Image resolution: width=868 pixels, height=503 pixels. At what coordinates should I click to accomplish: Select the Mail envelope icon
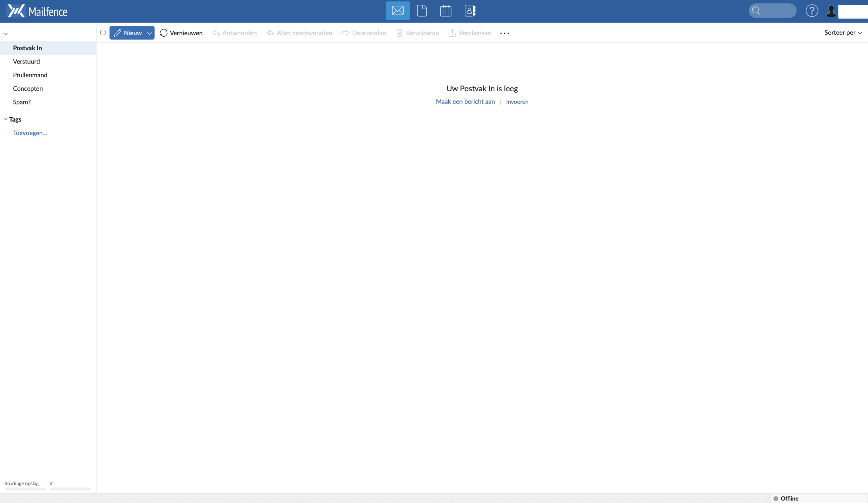click(397, 11)
